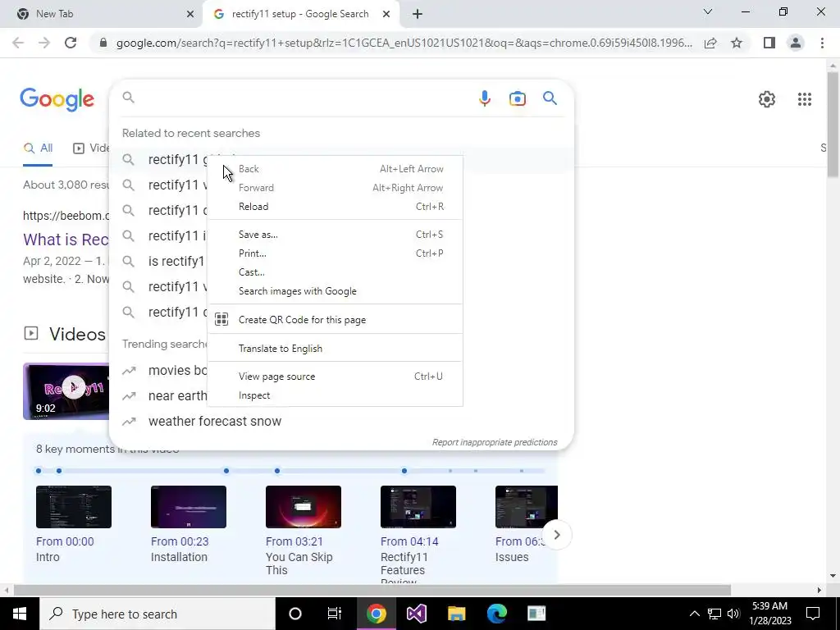Open the Google apps grid
The height and width of the screenshot is (630, 840).
pos(804,99)
